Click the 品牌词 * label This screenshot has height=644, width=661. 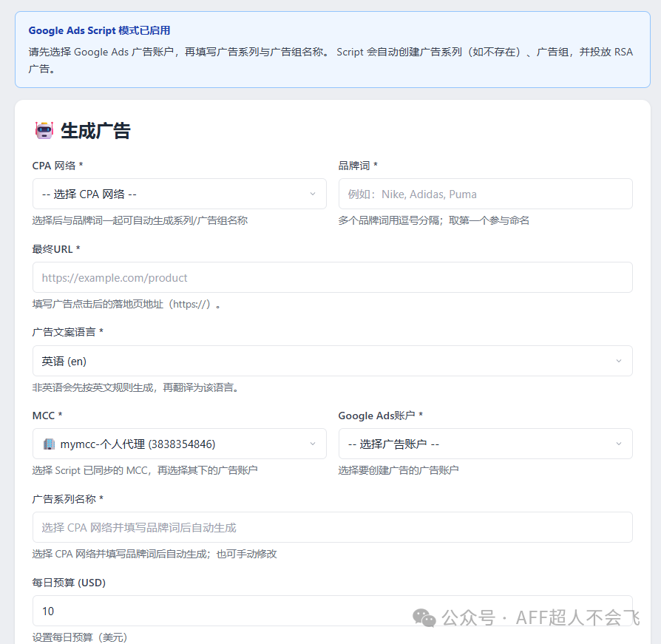(x=358, y=166)
